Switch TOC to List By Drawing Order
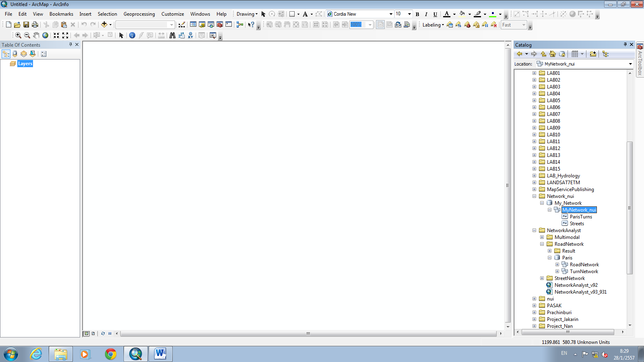This screenshot has height=362, width=644. point(6,54)
